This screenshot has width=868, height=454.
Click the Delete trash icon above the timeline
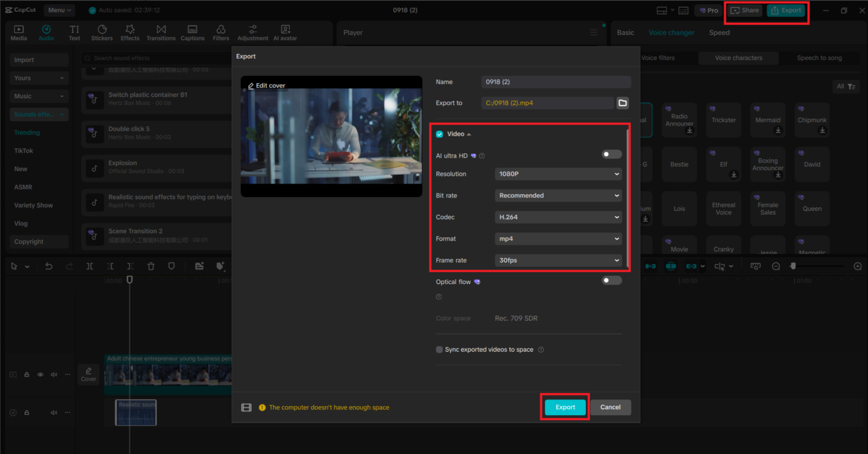coord(151,266)
